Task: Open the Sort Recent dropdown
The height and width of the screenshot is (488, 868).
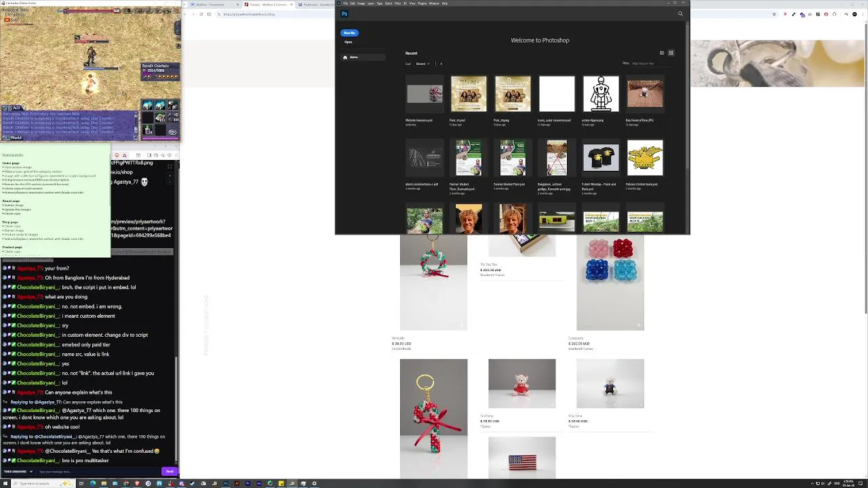Action: point(422,64)
